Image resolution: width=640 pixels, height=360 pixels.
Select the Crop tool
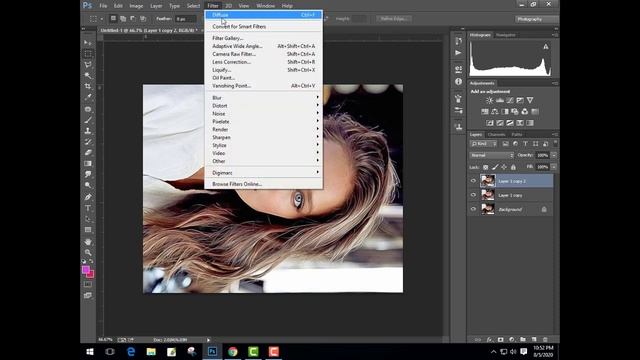click(x=88, y=87)
